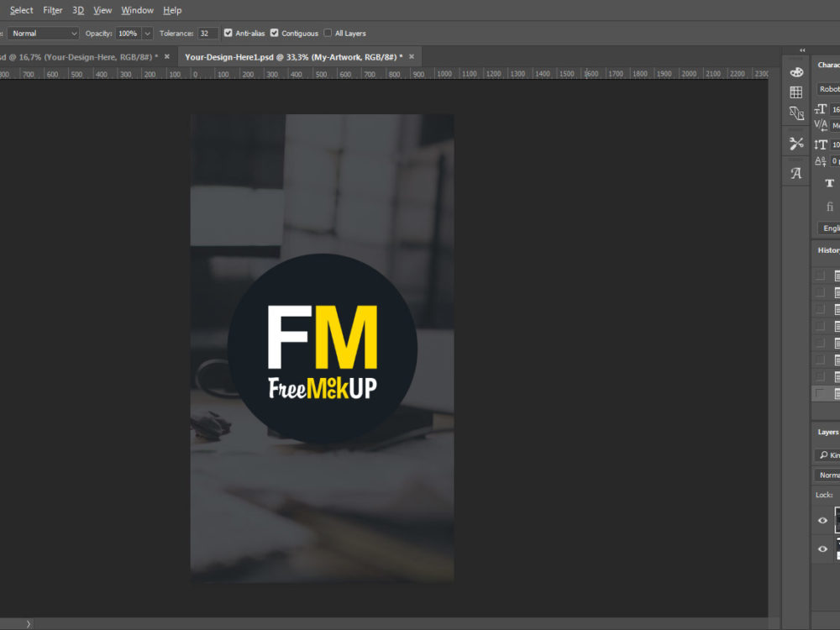840x630 pixels.
Task: Click the Tolerance value field
Action: point(207,34)
